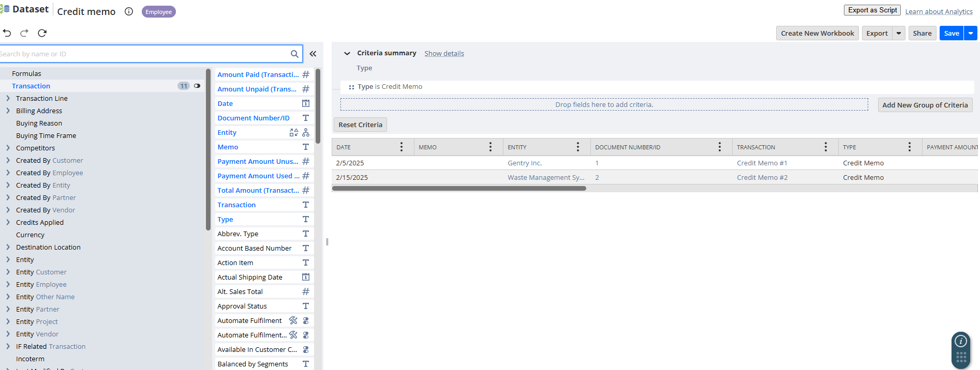Screen dimensions: 980x370
Task: Select the Currency record type
Action: pyautogui.click(x=30, y=235)
